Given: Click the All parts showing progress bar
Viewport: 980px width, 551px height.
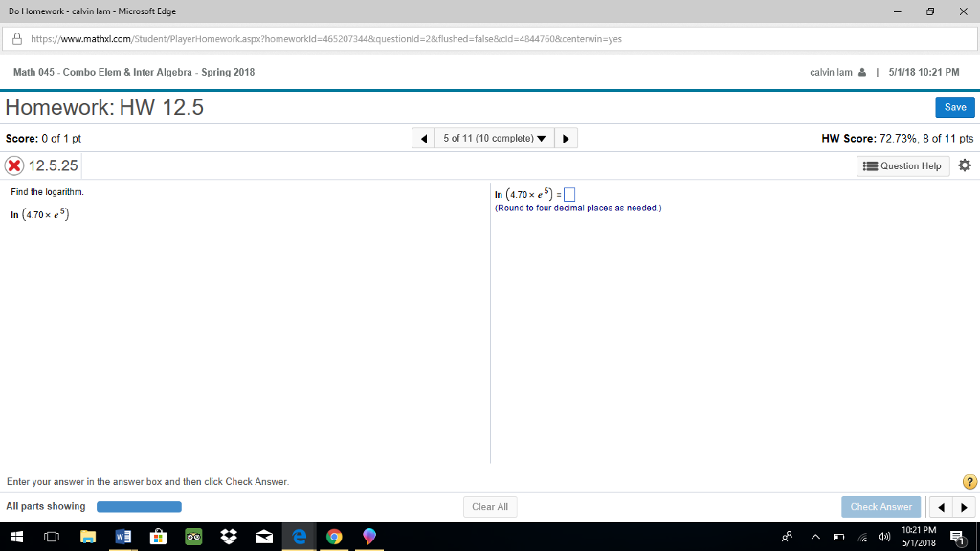Looking at the screenshot, I should click(x=139, y=506).
